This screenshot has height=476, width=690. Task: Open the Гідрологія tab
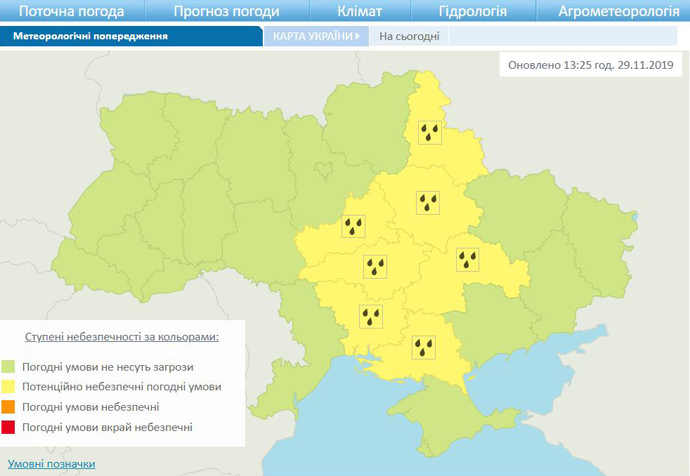(x=472, y=12)
